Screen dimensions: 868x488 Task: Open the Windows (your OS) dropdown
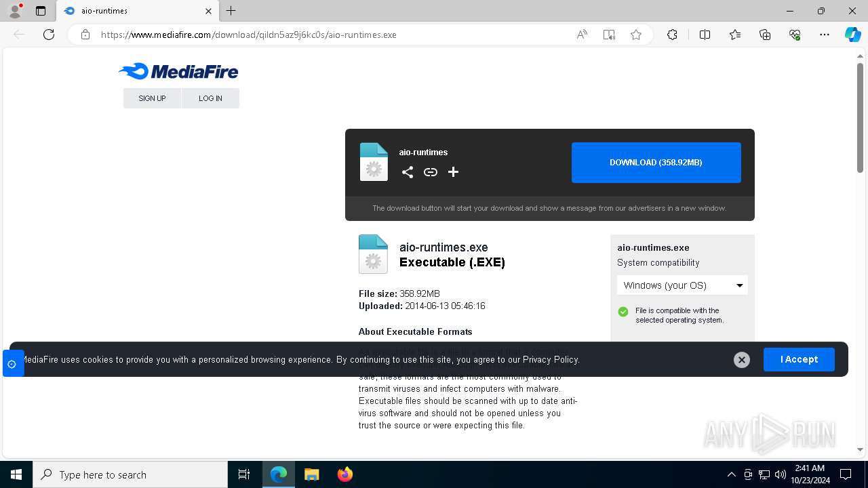[x=682, y=285]
